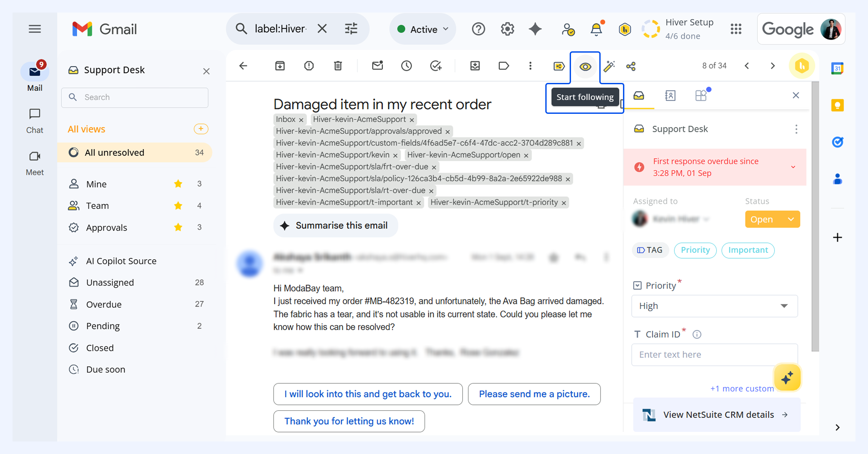Open Gmail Help
Screen dimensions: 868x454
(x=478, y=29)
